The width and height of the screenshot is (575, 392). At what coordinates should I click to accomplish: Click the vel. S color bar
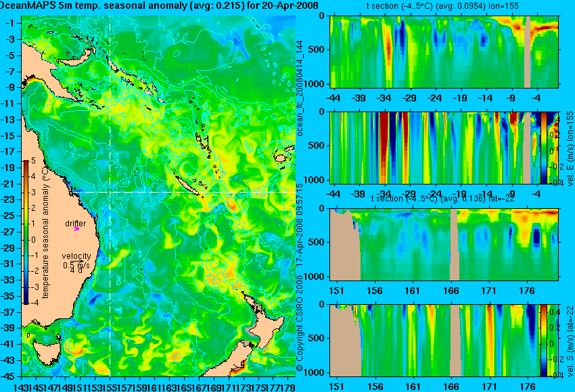click(543, 341)
